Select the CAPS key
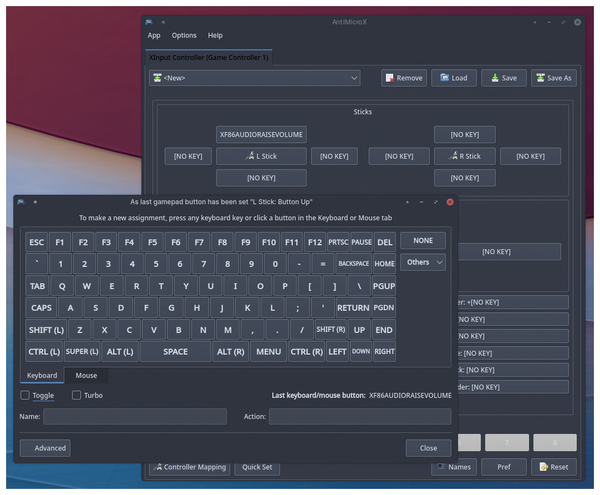 [41, 308]
